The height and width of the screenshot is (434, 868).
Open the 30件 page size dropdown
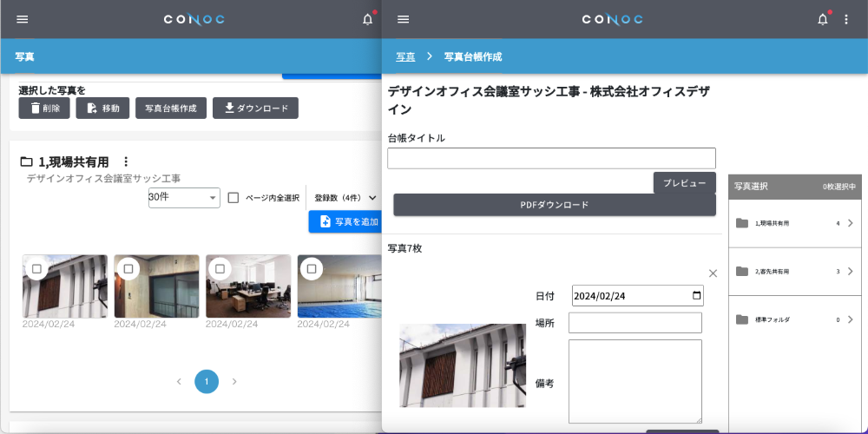184,198
